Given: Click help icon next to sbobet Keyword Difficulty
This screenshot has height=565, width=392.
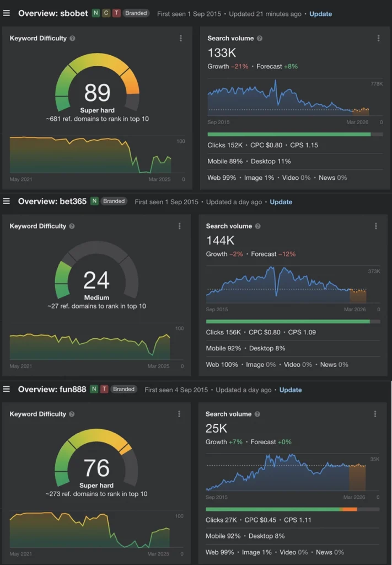Looking at the screenshot, I should 73,39.
